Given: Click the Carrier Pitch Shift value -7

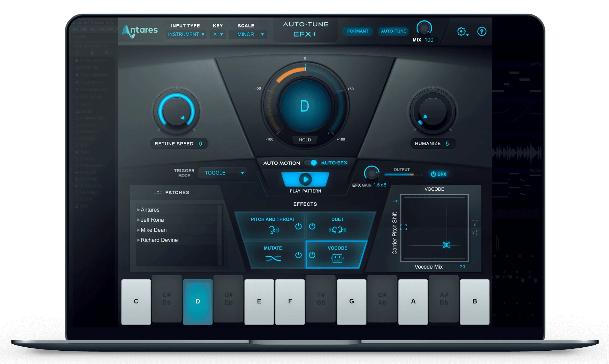Looking at the screenshot, I should (x=395, y=201).
